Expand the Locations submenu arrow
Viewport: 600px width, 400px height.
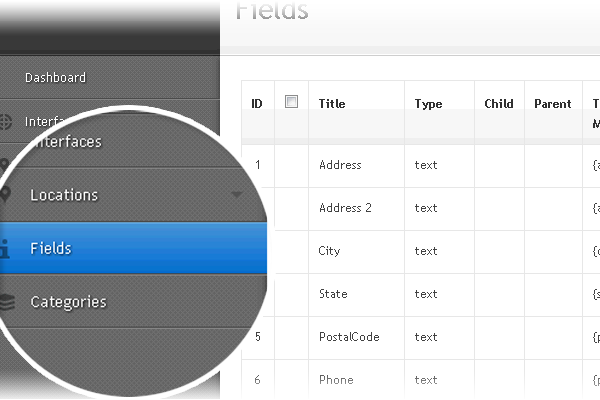(x=237, y=194)
